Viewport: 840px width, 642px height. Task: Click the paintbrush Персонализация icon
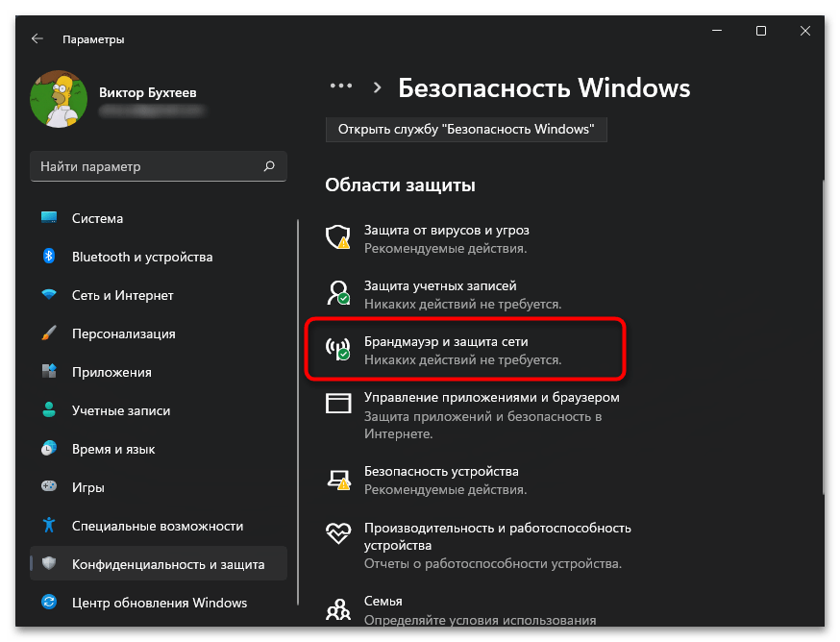tap(49, 333)
